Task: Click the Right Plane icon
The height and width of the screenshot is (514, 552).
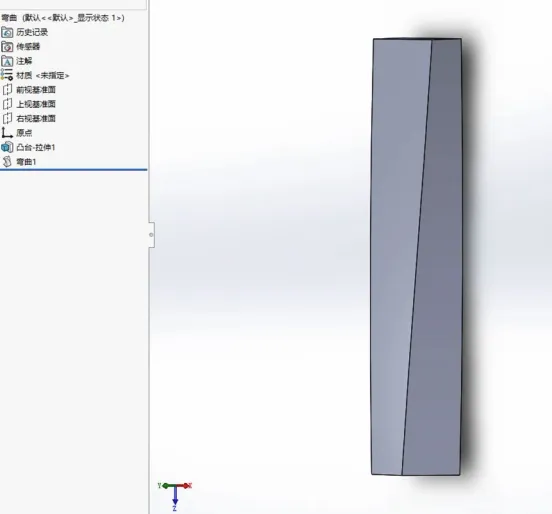Action: click(x=7, y=119)
